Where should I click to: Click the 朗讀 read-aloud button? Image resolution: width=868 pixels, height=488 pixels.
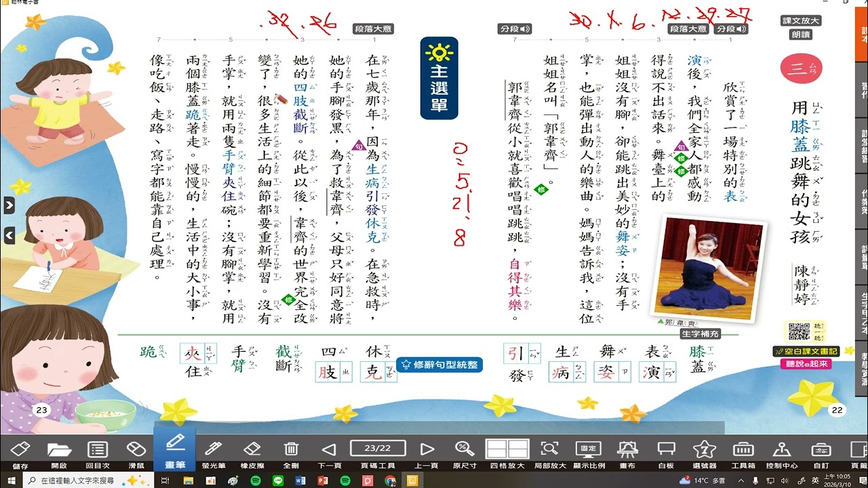(x=801, y=34)
